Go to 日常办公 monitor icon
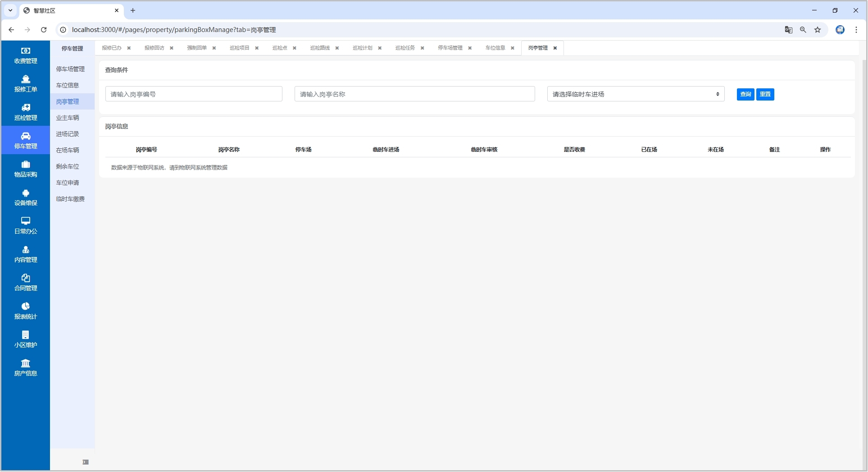Screen dimensions: 868x472 [26, 221]
